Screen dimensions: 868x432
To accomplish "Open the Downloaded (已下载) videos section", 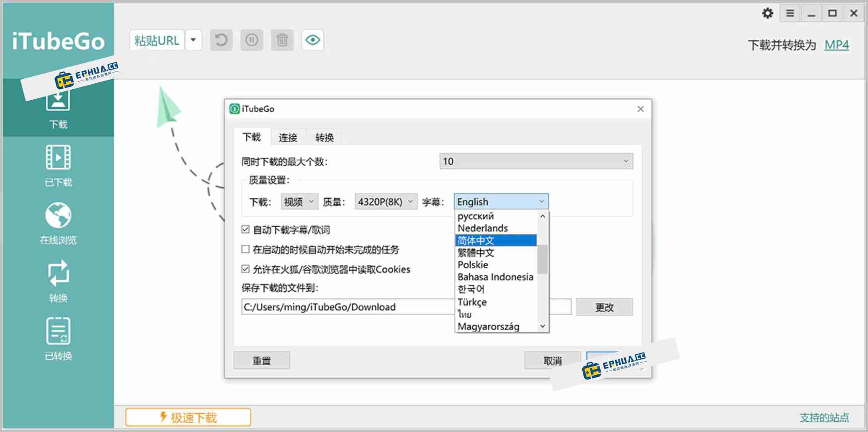I will pos(58,166).
